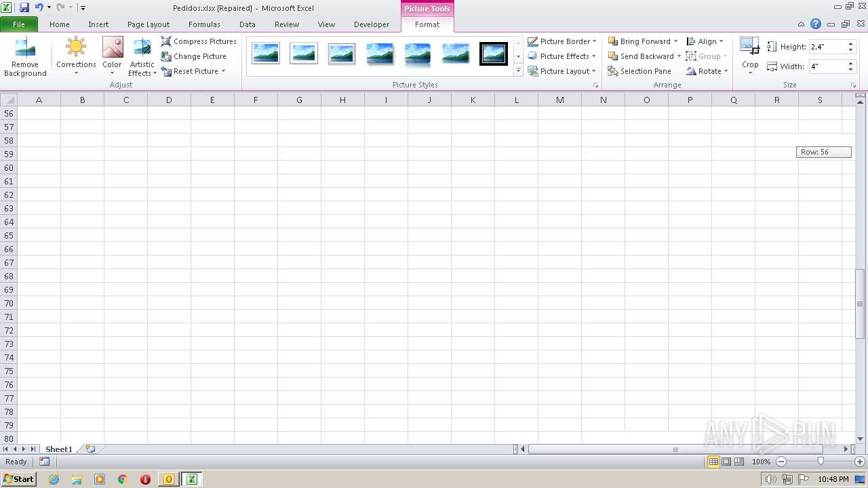Switch to the Review tab
The height and width of the screenshot is (488, 868).
pyautogui.click(x=287, y=24)
